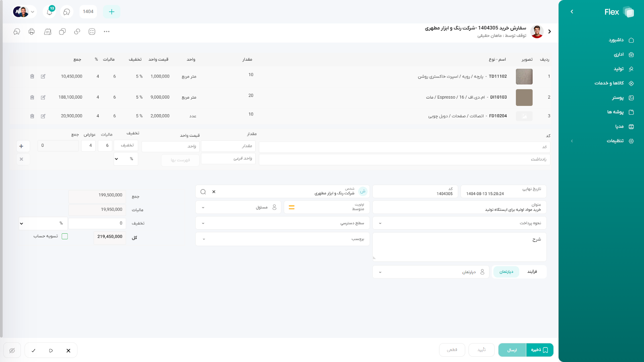Open the chat bubbles icon beside the bell
Screen dimensions: 644x362
(67, 12)
